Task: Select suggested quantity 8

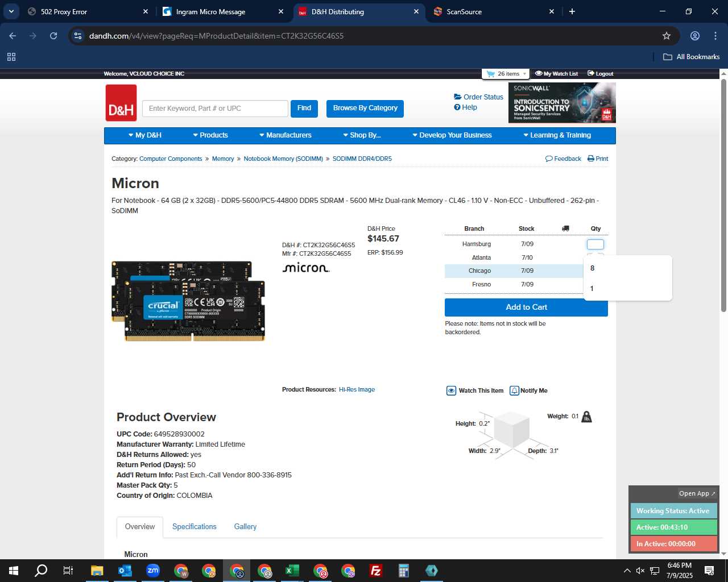Action: (627, 268)
